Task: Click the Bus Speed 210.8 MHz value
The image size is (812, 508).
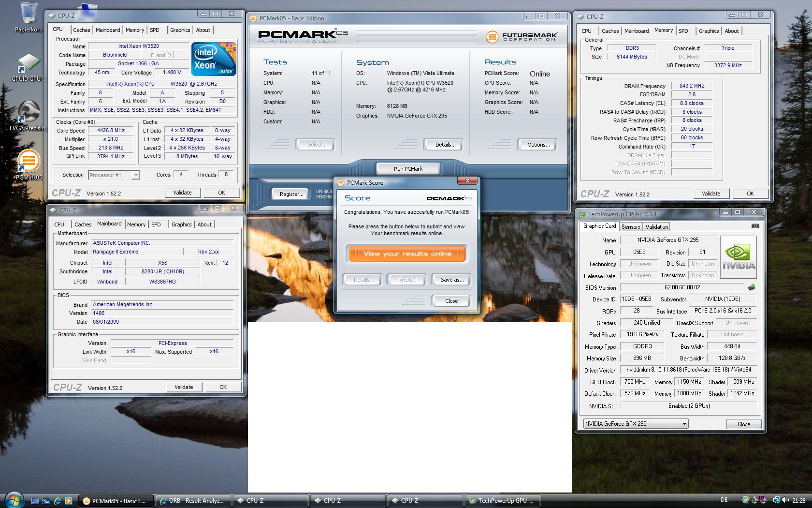Action: pos(111,148)
